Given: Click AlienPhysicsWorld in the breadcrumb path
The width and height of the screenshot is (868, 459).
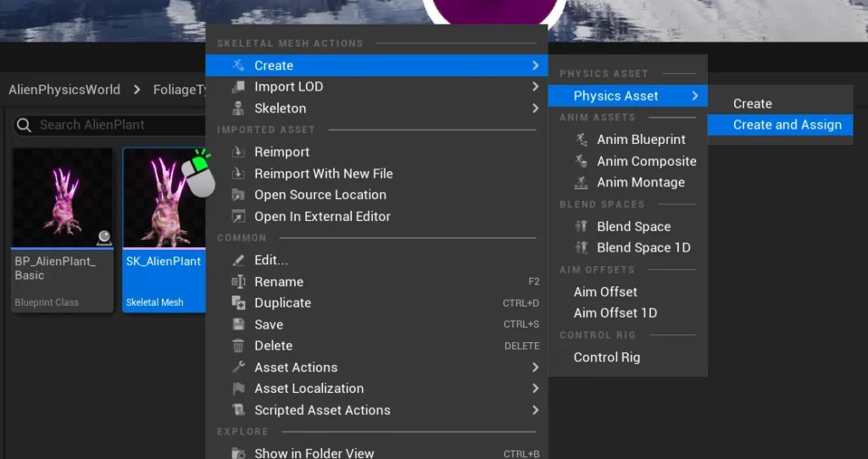Looking at the screenshot, I should [x=64, y=90].
